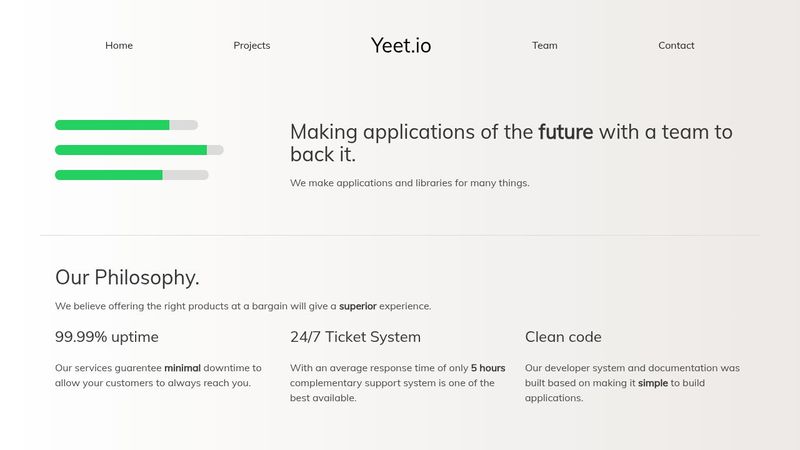
Task: Click the bold "5 hours" text
Action: (x=488, y=368)
